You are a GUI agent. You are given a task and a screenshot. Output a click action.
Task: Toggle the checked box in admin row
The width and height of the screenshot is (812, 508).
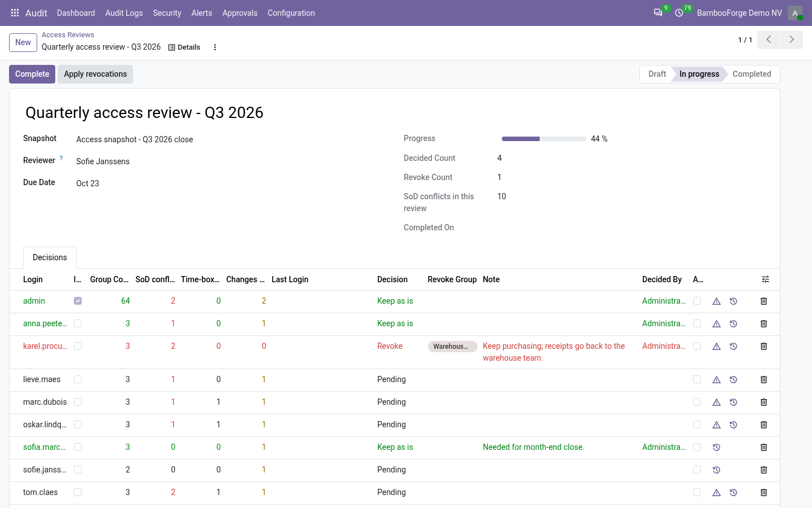point(78,301)
